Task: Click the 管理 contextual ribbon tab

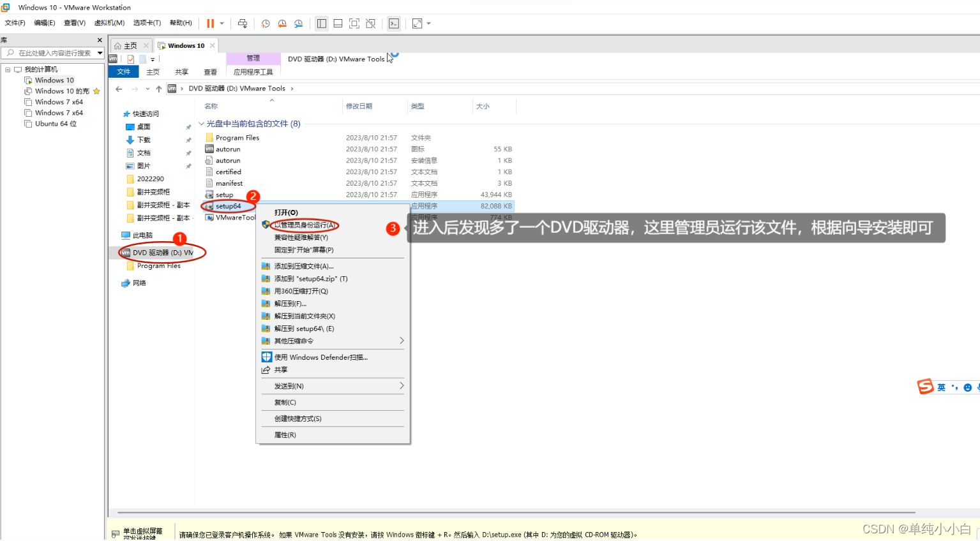Action: [x=253, y=59]
